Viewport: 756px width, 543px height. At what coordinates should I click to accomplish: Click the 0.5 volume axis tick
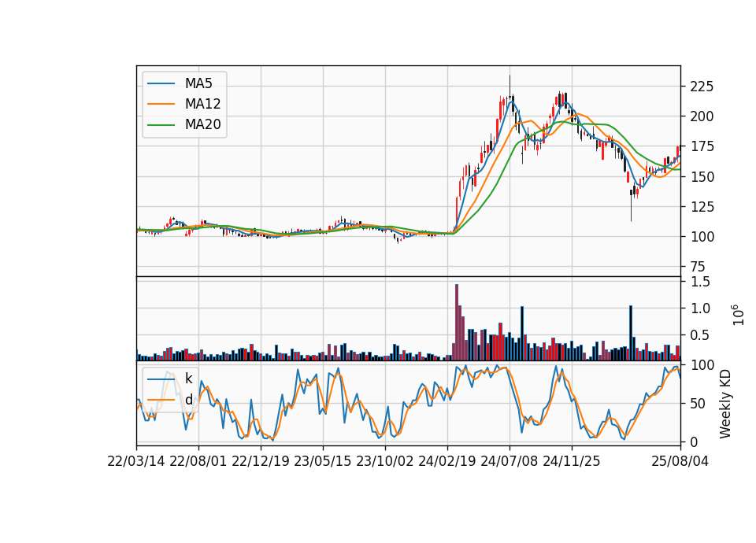coord(701,335)
